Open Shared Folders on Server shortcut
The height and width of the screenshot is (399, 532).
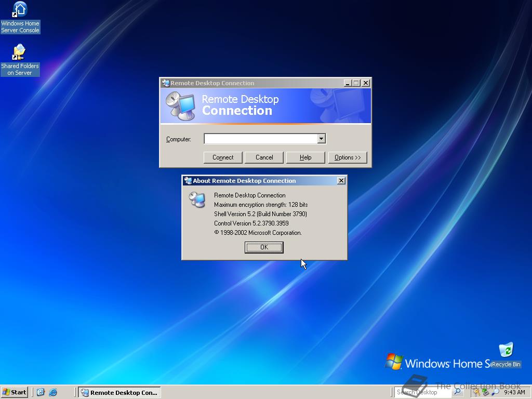click(20, 60)
